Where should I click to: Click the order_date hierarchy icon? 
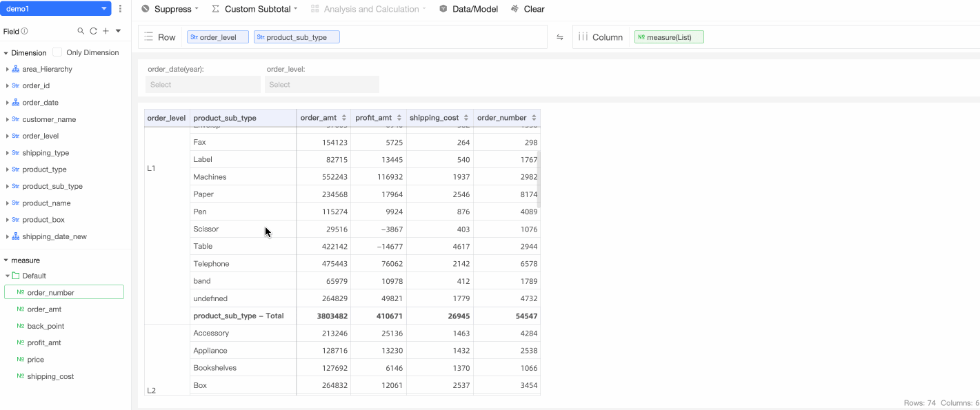(16, 103)
